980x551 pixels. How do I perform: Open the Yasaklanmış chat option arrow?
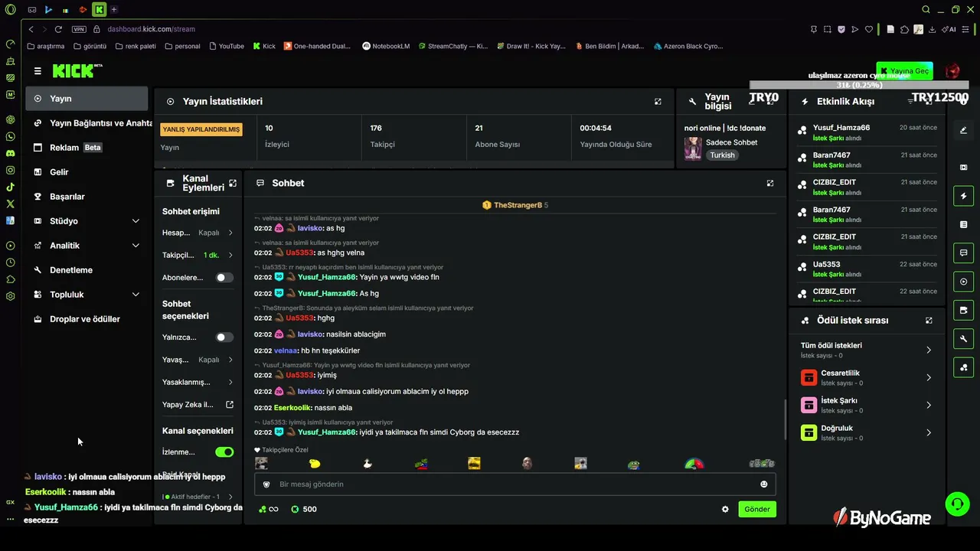pyautogui.click(x=230, y=382)
